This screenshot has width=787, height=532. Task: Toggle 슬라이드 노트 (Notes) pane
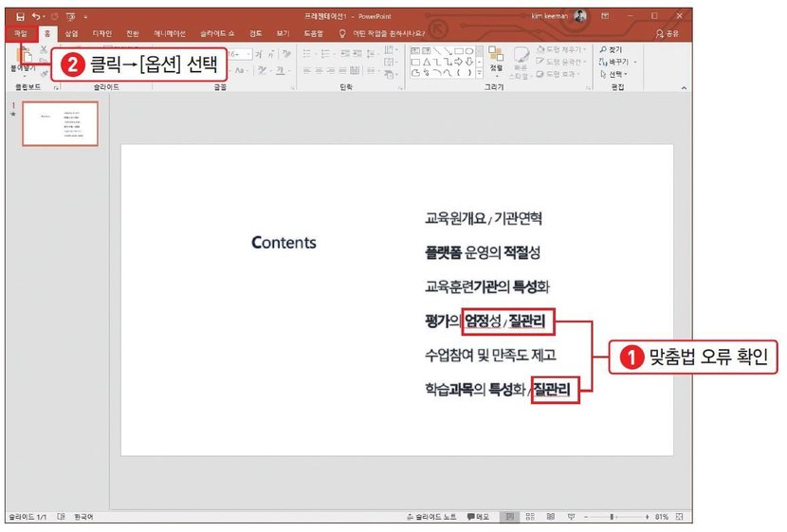point(431,517)
